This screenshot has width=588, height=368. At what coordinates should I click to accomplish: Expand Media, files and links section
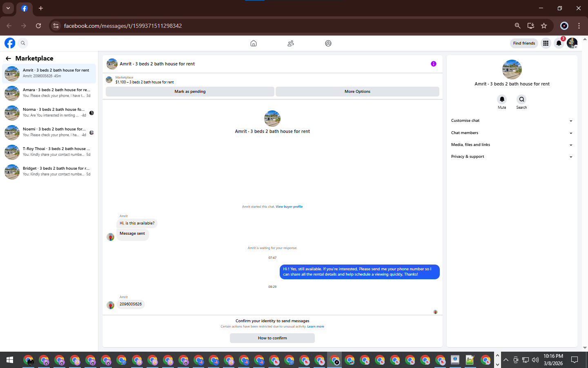click(x=512, y=145)
